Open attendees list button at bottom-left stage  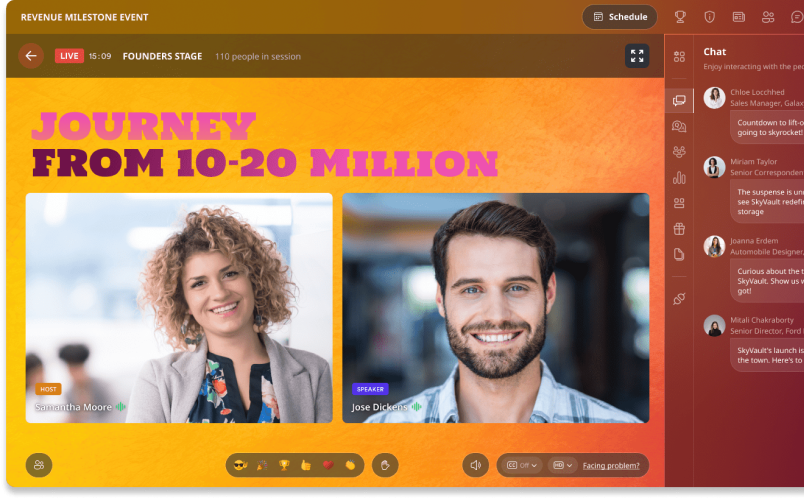pyautogui.click(x=39, y=465)
